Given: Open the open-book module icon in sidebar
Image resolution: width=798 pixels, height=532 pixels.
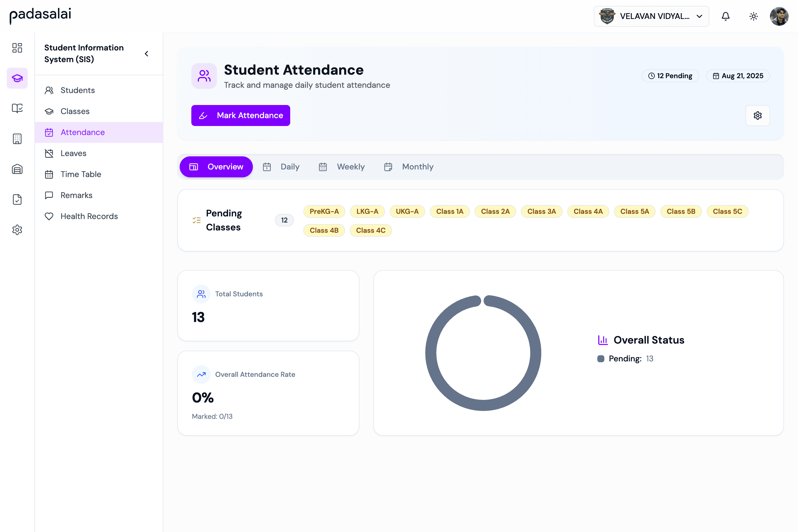Looking at the screenshot, I should [17, 108].
